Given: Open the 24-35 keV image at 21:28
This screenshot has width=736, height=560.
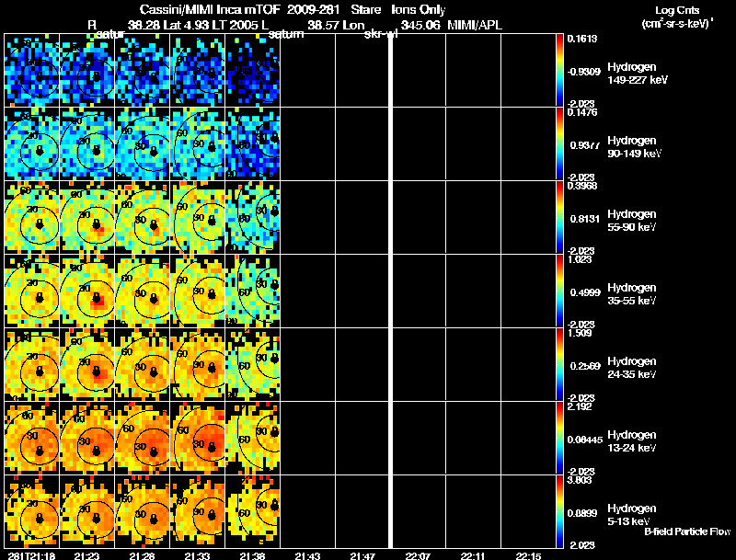Looking at the screenshot, I should (143, 365).
